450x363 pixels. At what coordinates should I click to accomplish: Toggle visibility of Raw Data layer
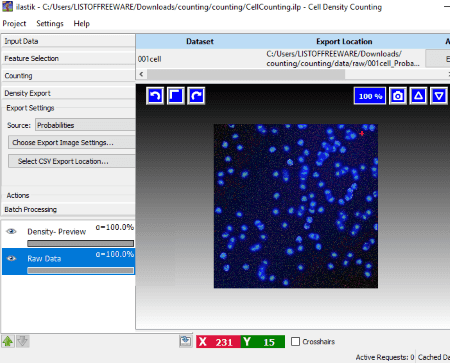point(12,258)
